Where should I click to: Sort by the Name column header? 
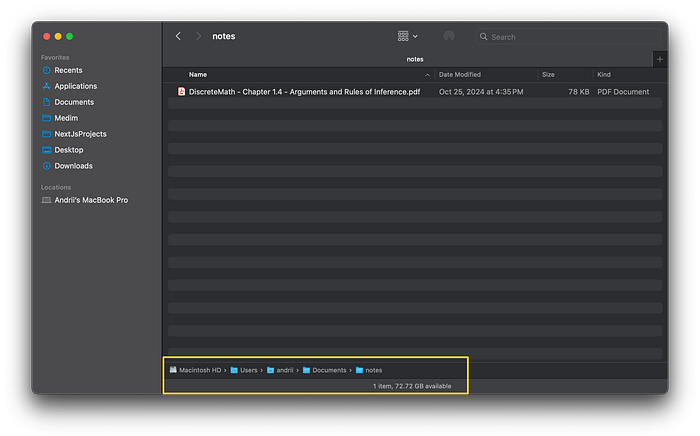(198, 75)
